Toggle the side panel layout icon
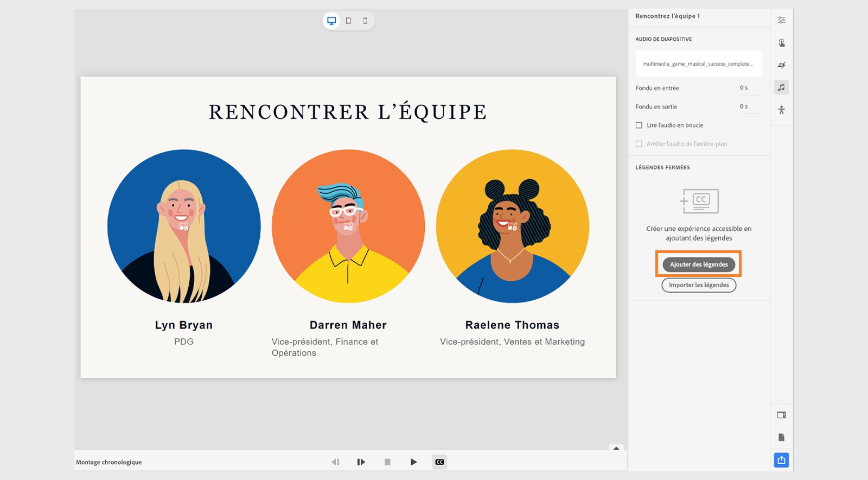 coord(781,415)
